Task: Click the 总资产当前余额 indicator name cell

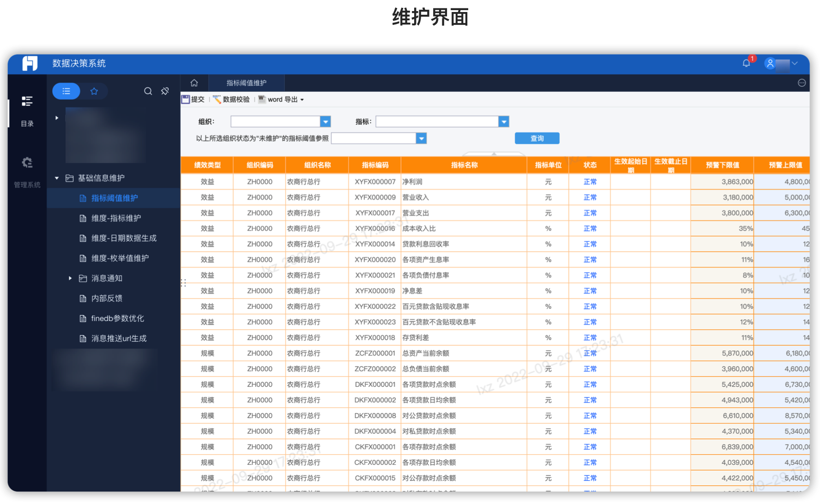Action: (x=464, y=354)
